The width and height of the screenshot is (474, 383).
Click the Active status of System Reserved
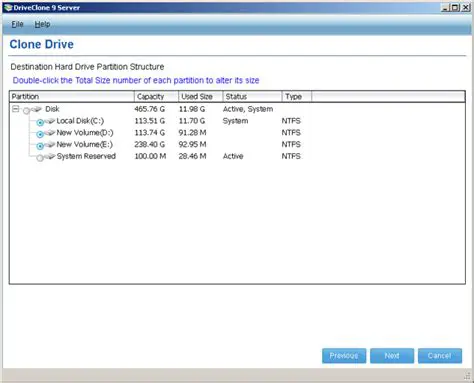pyautogui.click(x=233, y=156)
